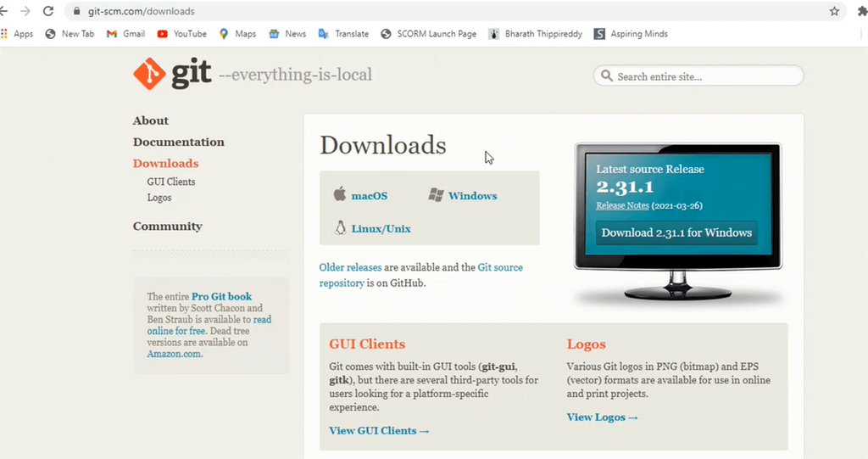This screenshot has width=868, height=459.
Task: Choose the Windows download link
Action: point(473,196)
